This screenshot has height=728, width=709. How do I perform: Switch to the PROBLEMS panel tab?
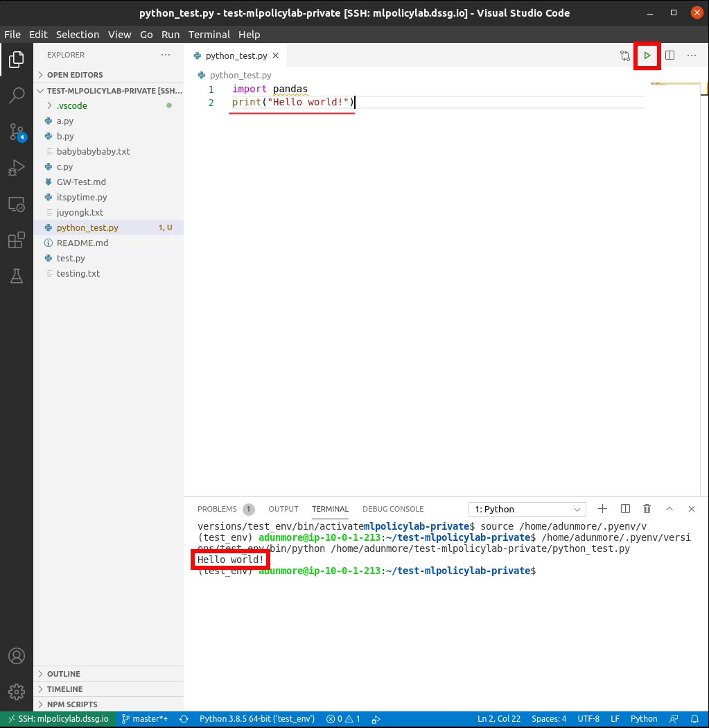226,510
